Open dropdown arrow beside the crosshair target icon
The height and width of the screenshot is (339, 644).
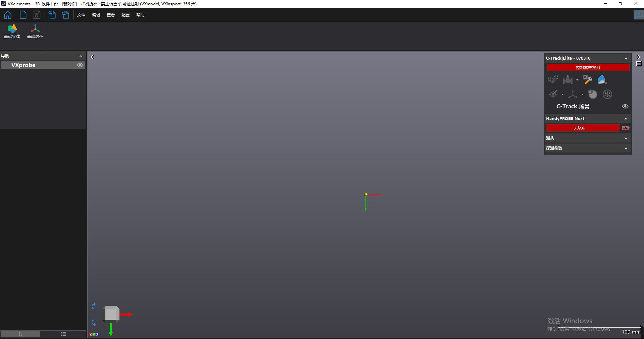562,95
